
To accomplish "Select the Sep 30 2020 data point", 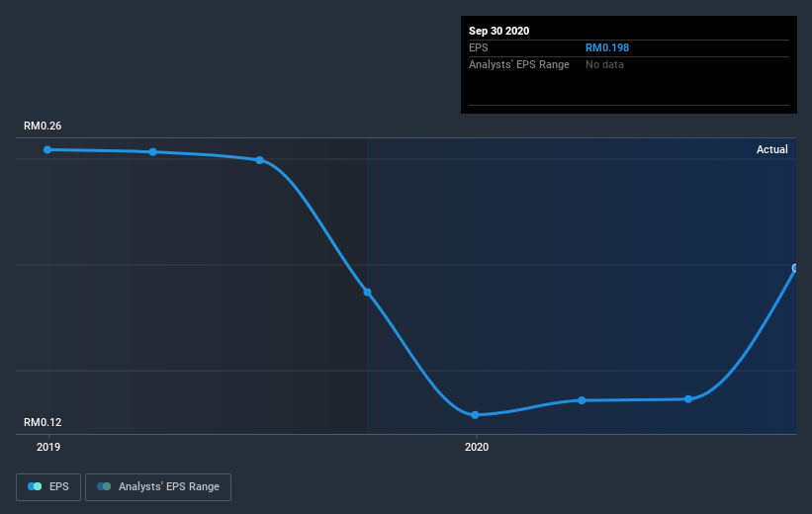I will click(795, 268).
